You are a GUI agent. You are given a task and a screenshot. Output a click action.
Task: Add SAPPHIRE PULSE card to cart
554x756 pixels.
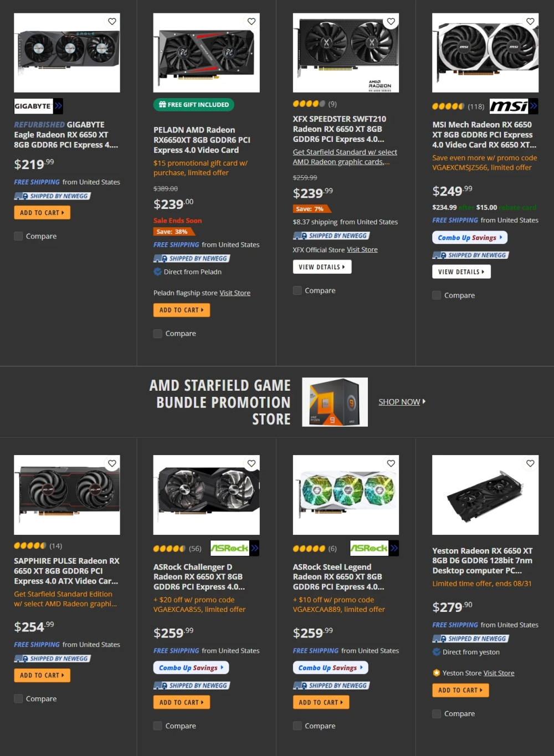point(42,676)
